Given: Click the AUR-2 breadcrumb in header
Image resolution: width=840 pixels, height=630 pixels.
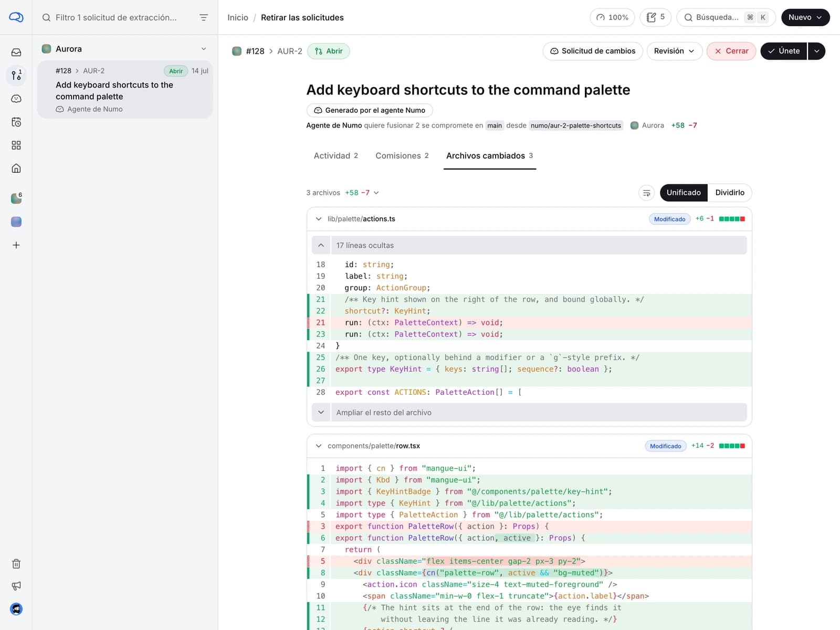Looking at the screenshot, I should tap(290, 51).
